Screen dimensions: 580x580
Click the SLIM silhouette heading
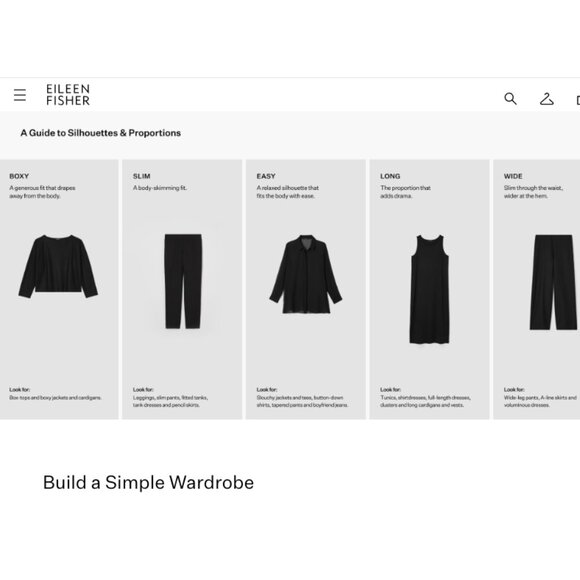142,176
